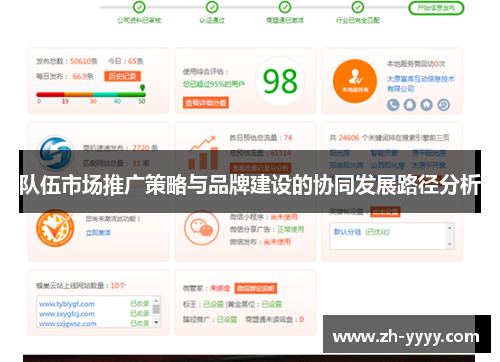Click the 昨日预估总流量 74 text
500x362 pixels.
click(261, 138)
